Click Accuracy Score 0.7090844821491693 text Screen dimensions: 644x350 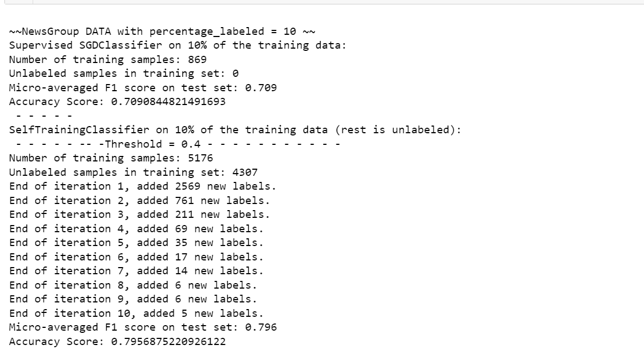click(117, 102)
